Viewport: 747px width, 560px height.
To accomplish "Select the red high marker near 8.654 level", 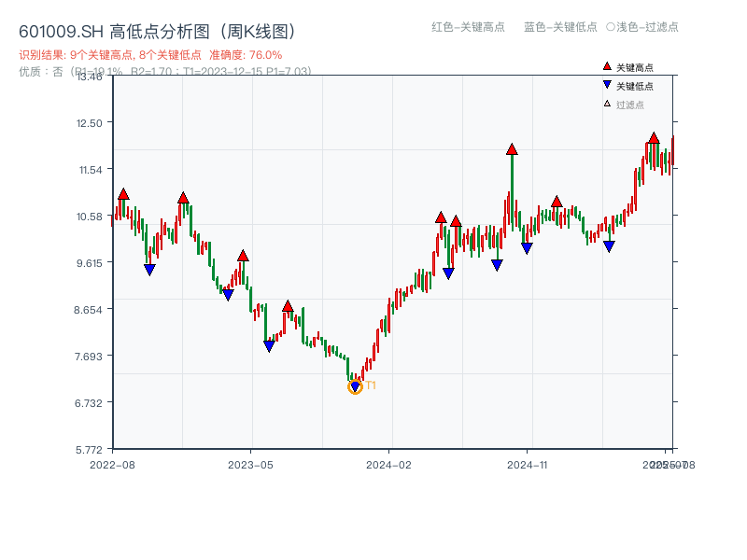I will click(x=288, y=306).
